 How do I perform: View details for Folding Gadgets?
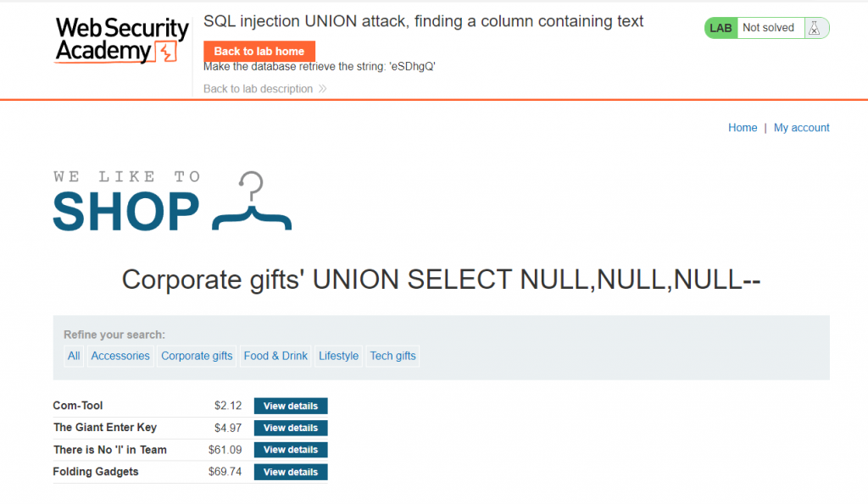[x=290, y=472]
